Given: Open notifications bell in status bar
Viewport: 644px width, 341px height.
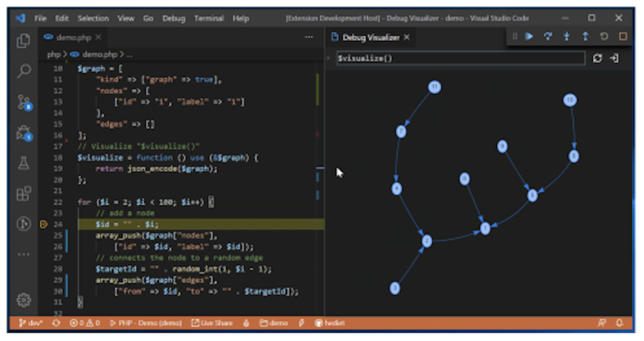Looking at the screenshot, I should (619, 323).
